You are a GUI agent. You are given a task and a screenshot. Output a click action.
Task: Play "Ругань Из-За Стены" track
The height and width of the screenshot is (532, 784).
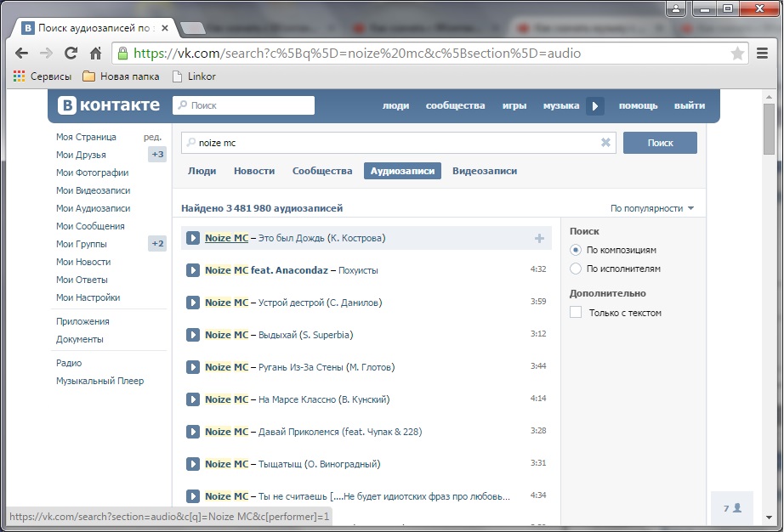[x=193, y=367]
